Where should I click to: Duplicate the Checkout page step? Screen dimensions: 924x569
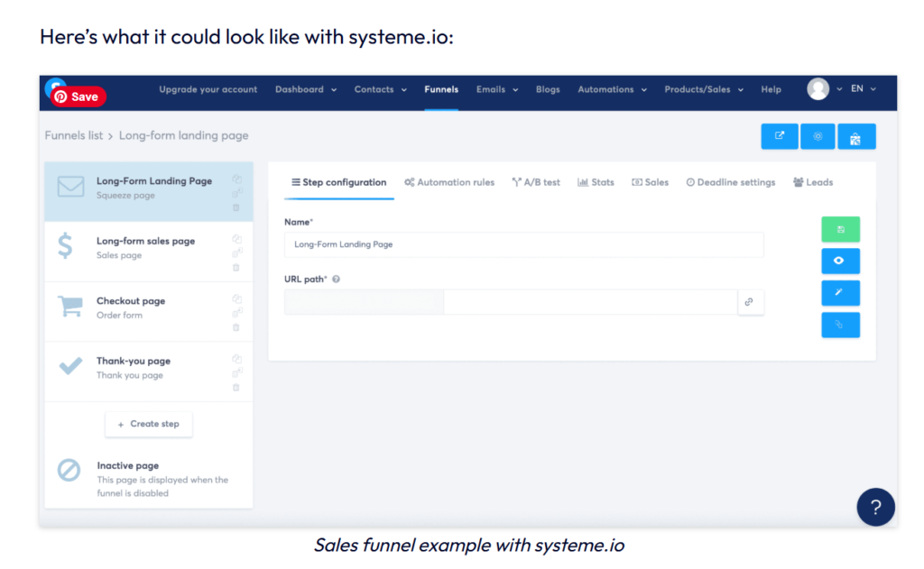point(236,298)
